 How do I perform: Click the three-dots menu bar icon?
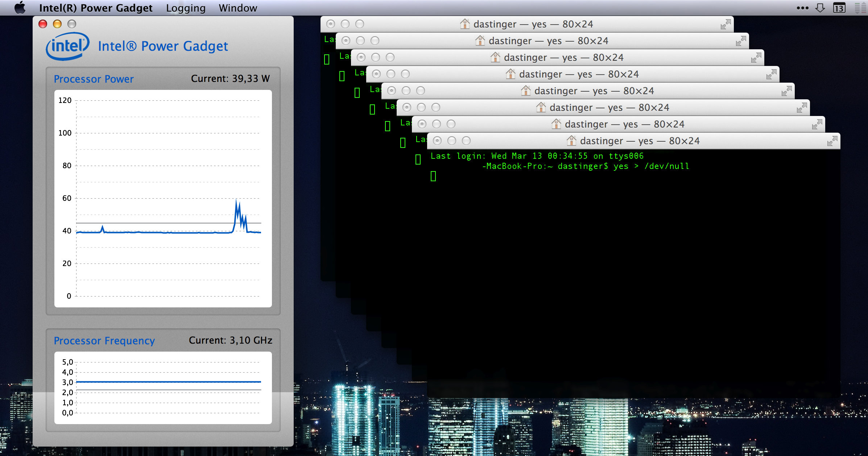(x=802, y=8)
